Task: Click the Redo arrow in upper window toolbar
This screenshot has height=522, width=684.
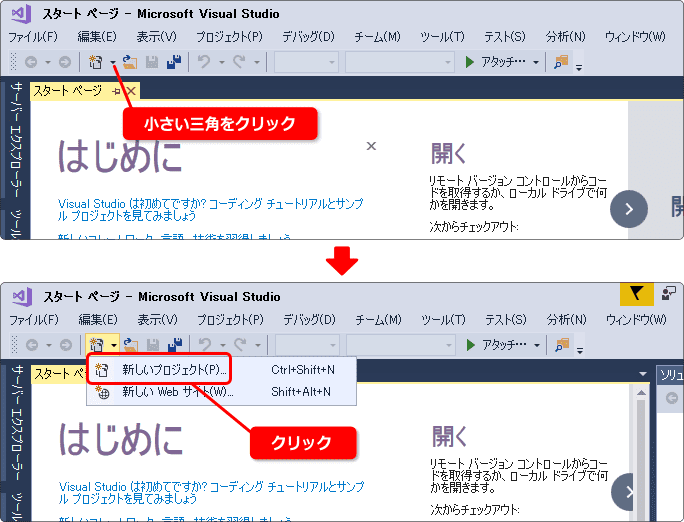Action: coord(239,62)
